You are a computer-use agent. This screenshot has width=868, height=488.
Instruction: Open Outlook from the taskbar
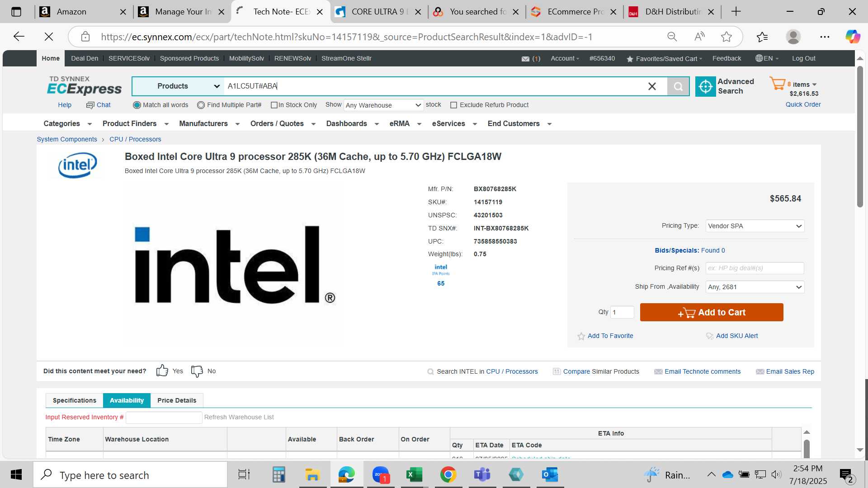point(550,474)
